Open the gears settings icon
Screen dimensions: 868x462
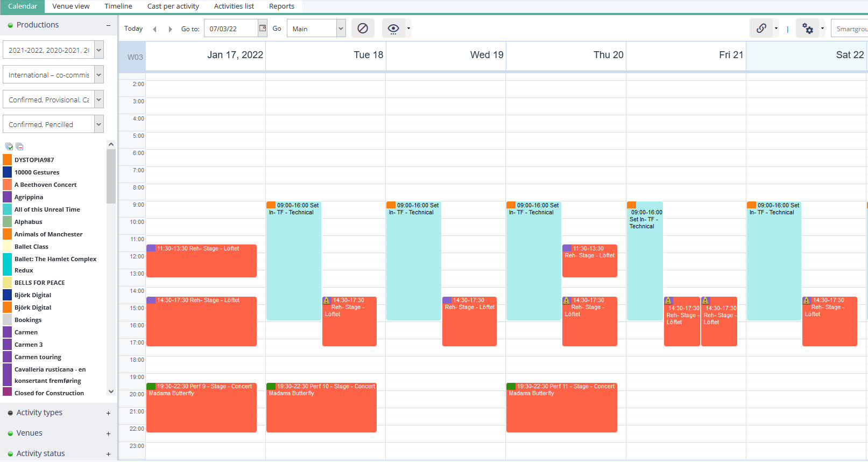click(x=808, y=29)
